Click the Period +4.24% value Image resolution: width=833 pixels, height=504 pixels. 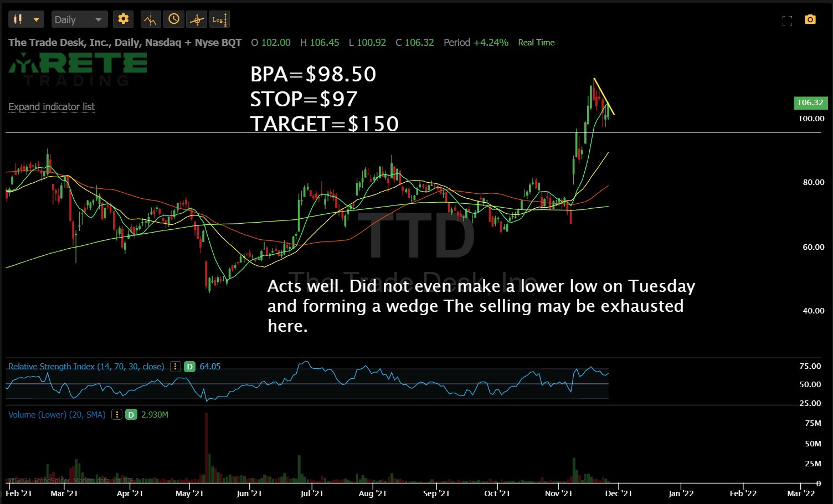tap(476, 43)
